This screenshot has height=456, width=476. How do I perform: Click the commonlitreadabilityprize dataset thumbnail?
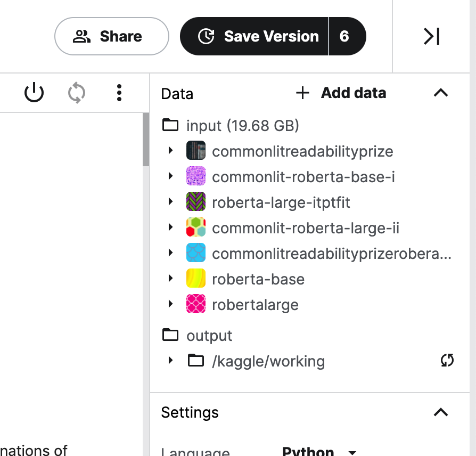[196, 151]
